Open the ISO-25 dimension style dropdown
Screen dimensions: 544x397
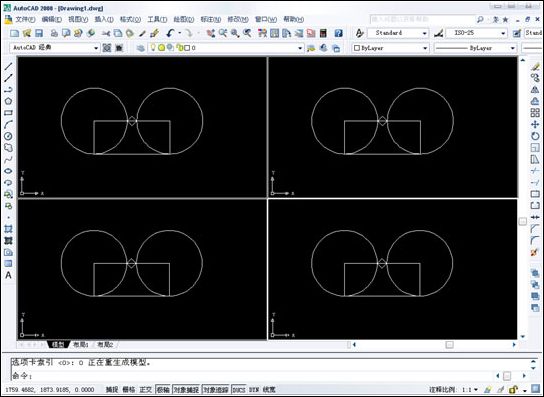pos(476,33)
